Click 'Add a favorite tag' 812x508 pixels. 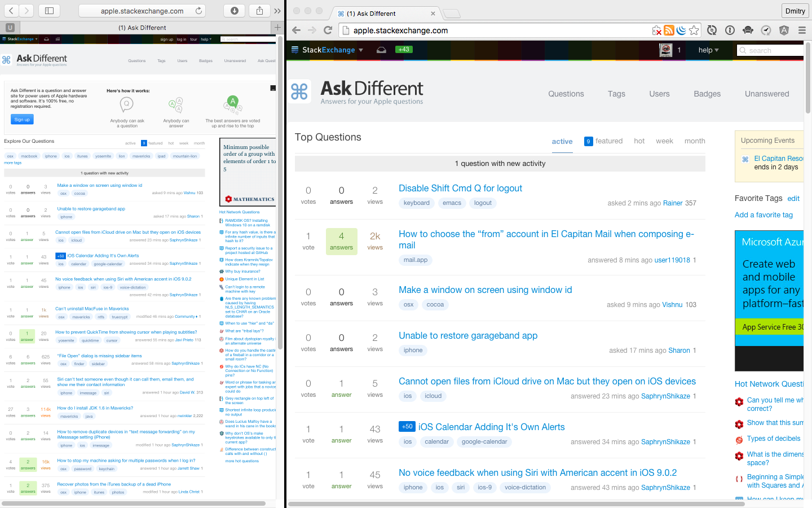point(764,215)
